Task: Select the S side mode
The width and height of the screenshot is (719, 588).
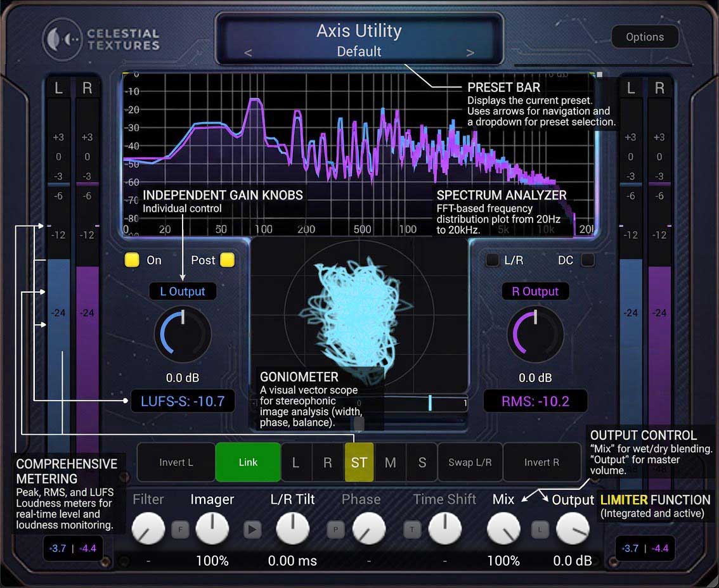Action: point(422,463)
